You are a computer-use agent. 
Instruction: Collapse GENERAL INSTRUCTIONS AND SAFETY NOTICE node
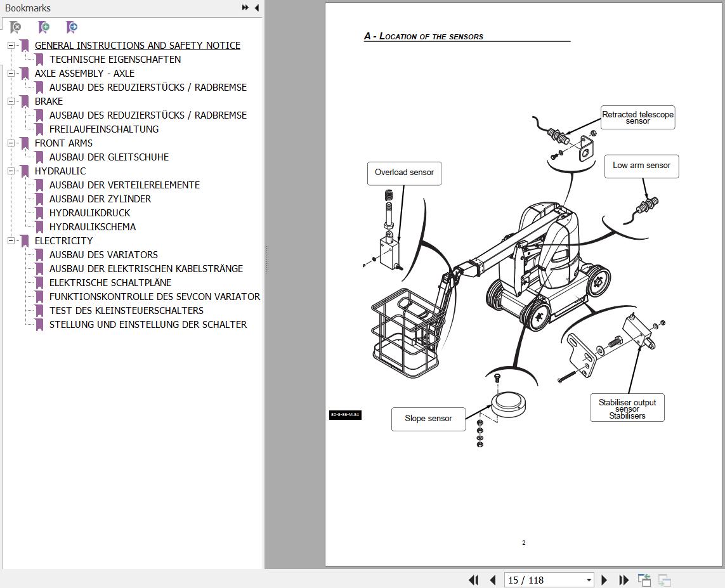[x=11, y=45]
